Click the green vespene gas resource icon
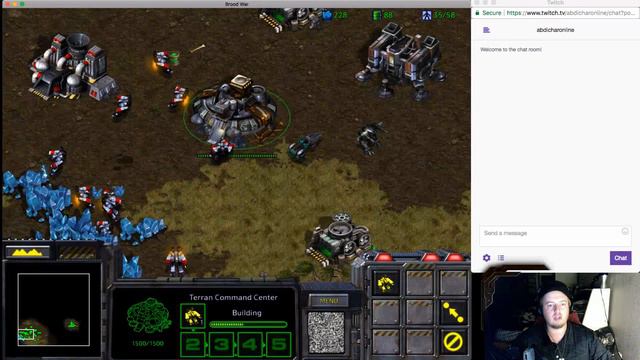Image resolution: width=640 pixels, height=360 pixels. point(377,16)
